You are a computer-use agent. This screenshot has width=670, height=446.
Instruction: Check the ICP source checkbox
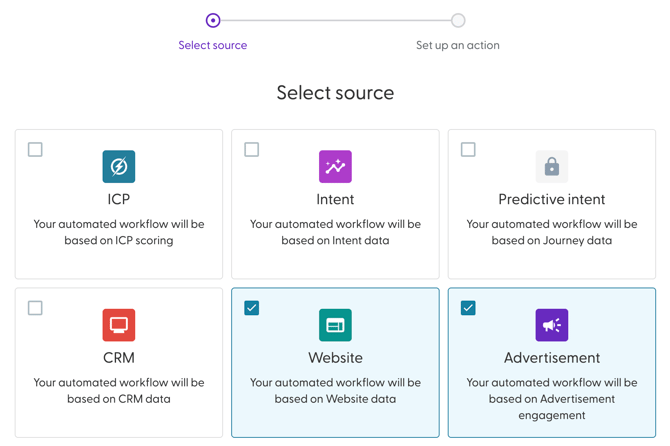click(x=35, y=150)
